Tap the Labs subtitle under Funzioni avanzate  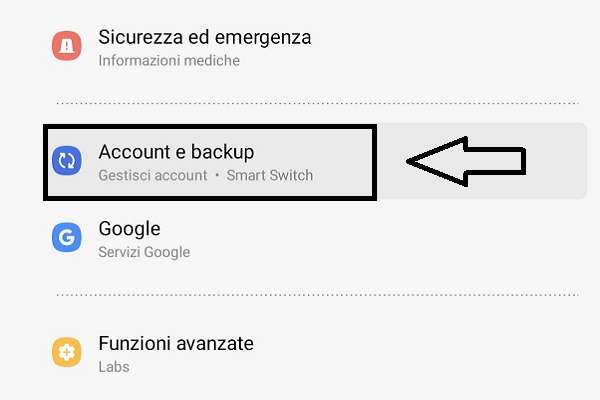(113, 367)
